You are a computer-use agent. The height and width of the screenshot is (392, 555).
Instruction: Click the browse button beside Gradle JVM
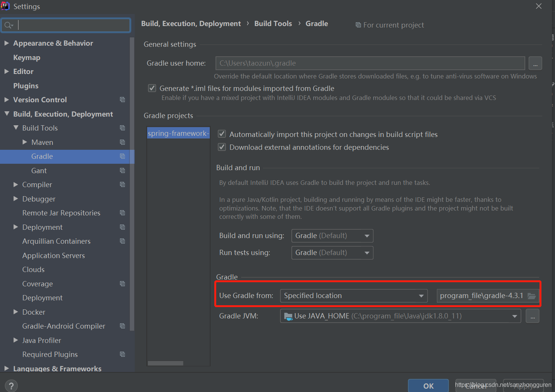(532, 316)
